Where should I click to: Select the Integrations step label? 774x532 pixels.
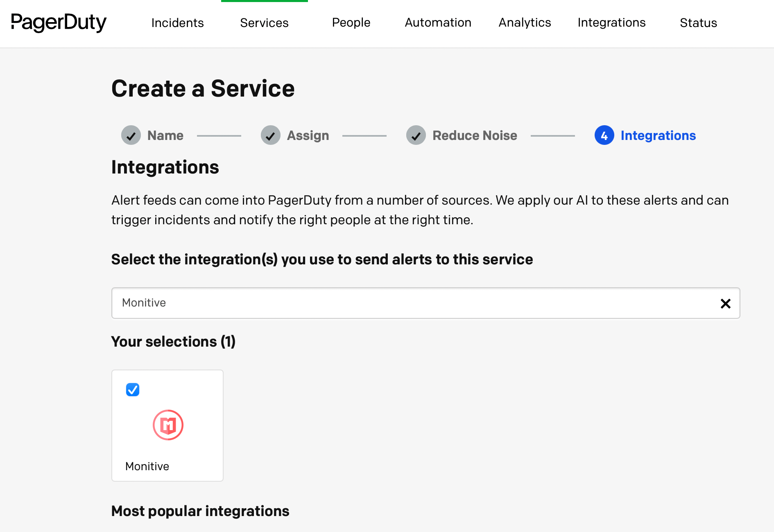658,135
